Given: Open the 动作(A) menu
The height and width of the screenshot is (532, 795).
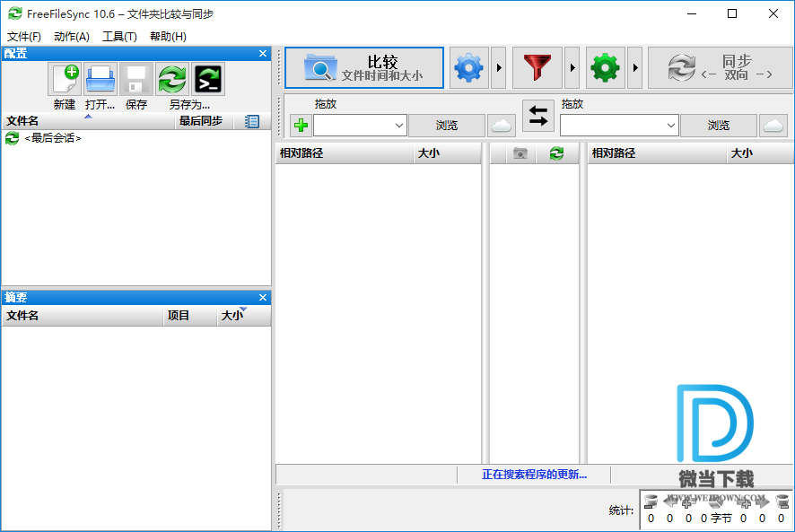Looking at the screenshot, I should (72, 37).
